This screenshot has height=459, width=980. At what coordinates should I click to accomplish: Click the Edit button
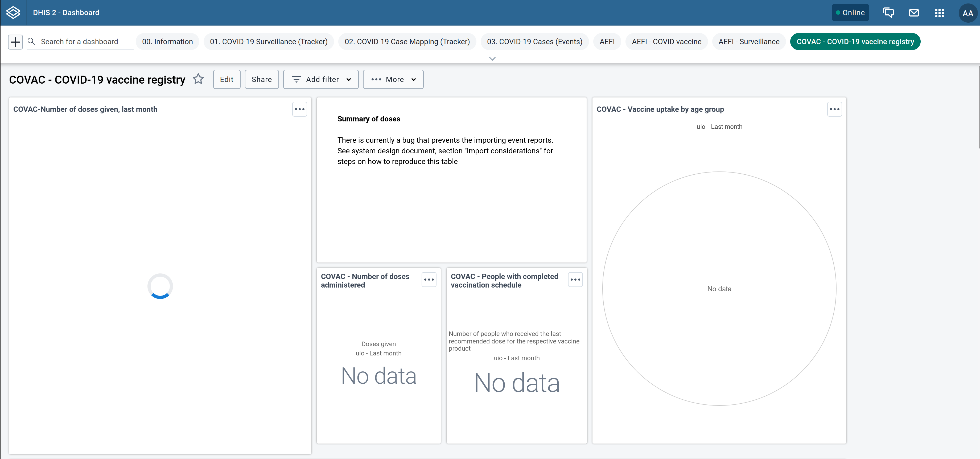[x=226, y=79]
